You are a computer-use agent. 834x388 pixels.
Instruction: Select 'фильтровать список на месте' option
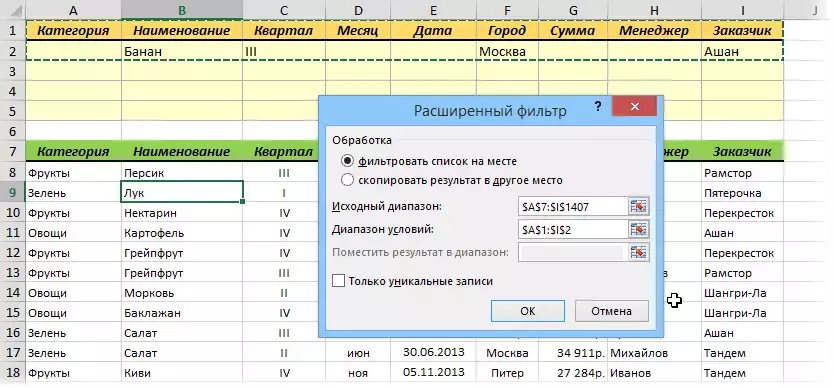pyautogui.click(x=347, y=161)
